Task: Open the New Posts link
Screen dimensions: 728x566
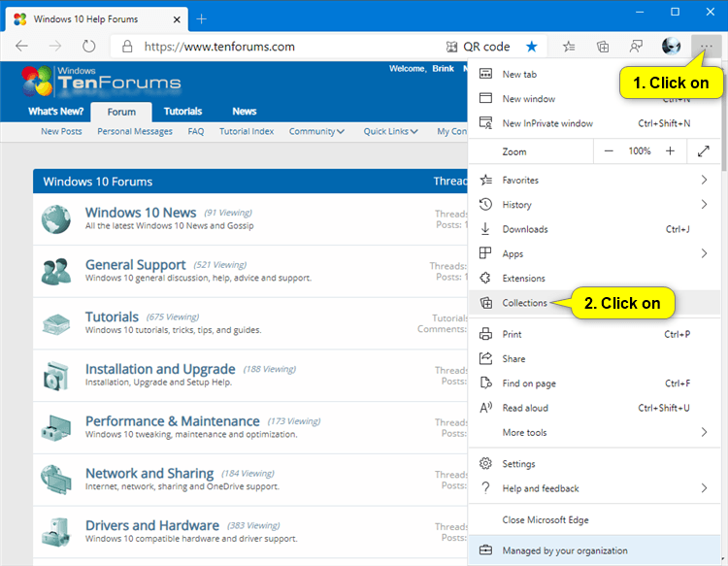Action: tap(61, 131)
